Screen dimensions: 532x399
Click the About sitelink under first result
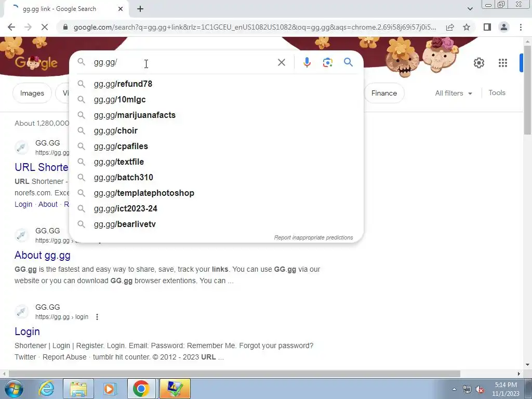click(48, 204)
